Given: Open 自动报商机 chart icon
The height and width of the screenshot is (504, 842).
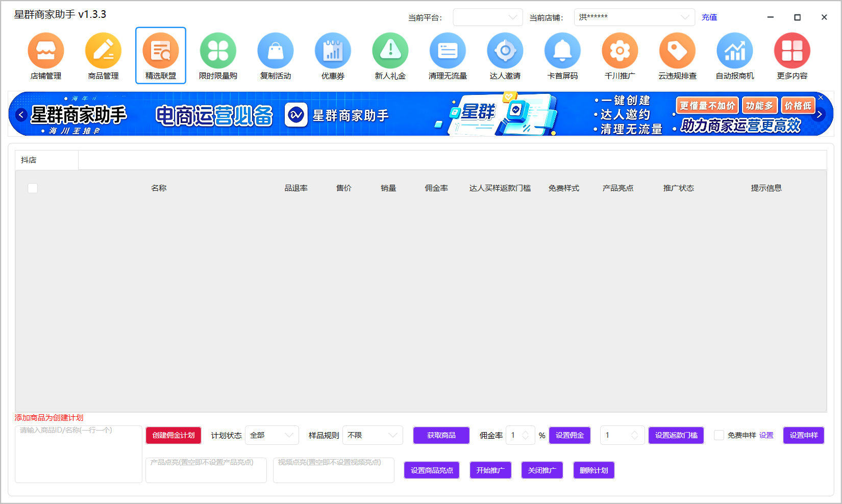Looking at the screenshot, I should click(x=735, y=51).
